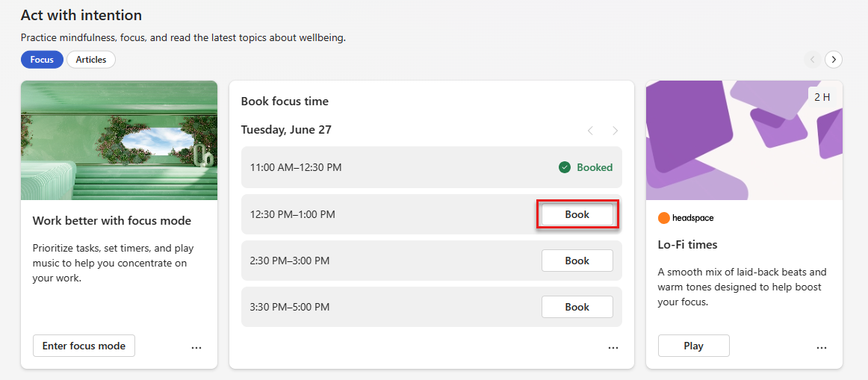Image resolution: width=868 pixels, height=380 pixels.
Task: Play the Lo-Fi times music
Action: tap(694, 346)
